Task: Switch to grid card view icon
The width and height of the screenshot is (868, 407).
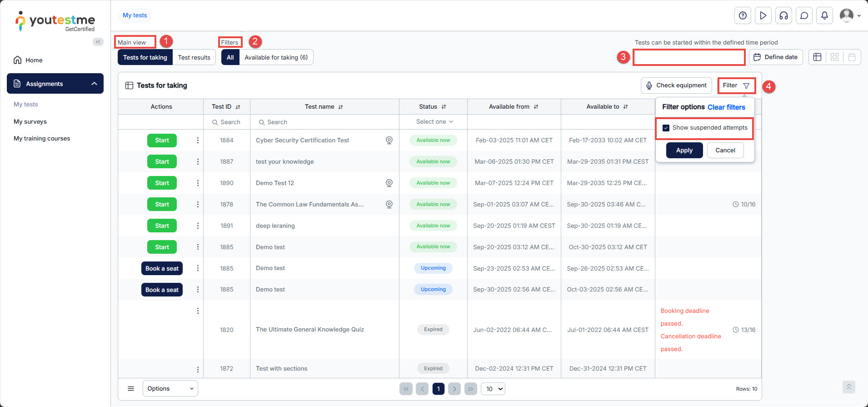Action: [x=834, y=57]
